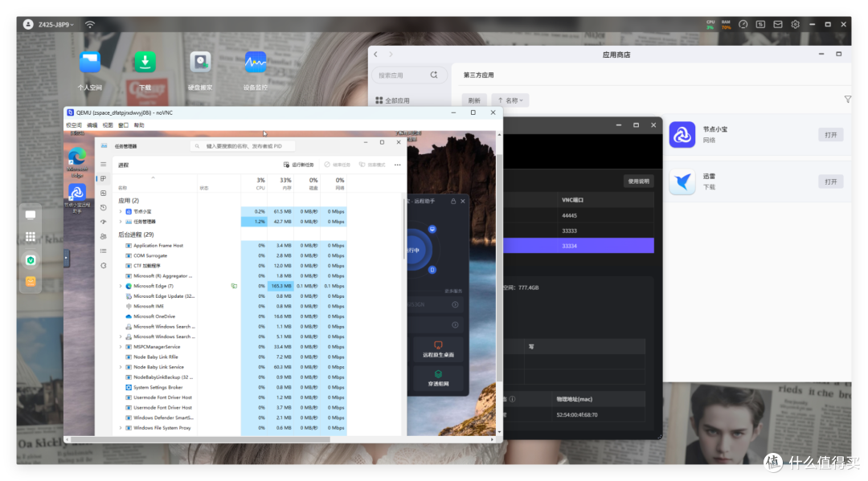
Task: Open the 下载 desktop icon
Action: pyautogui.click(x=145, y=63)
